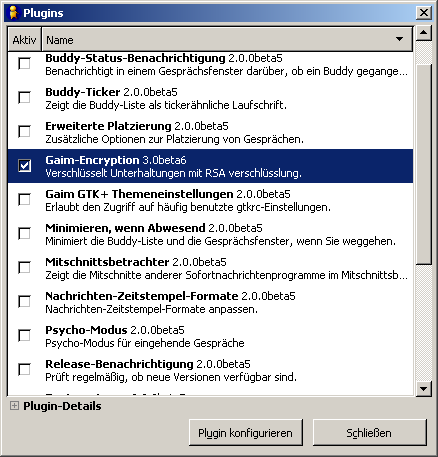
Task: Click text 'Nachrichten-Zeitstempel-Formate anpassen.'
Action: pos(152,309)
